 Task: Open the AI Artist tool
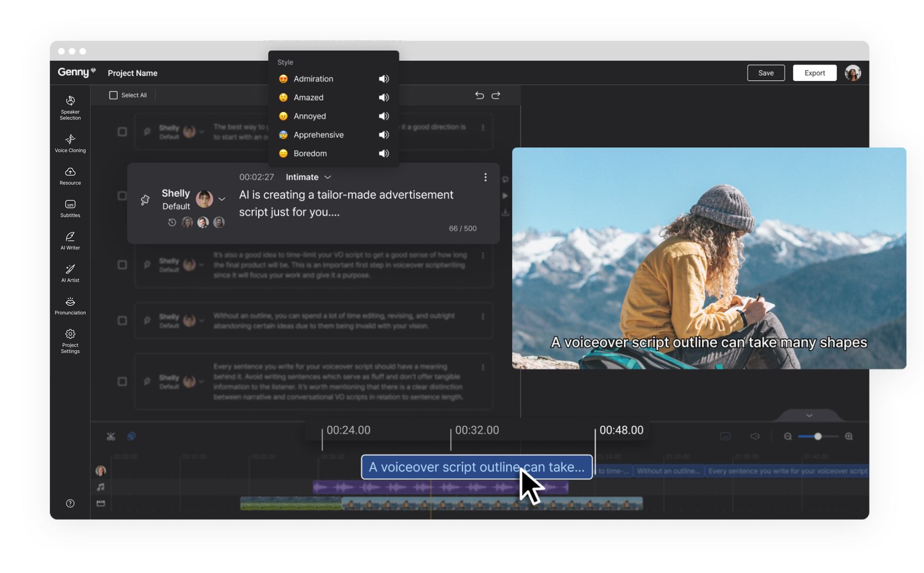pyautogui.click(x=70, y=273)
